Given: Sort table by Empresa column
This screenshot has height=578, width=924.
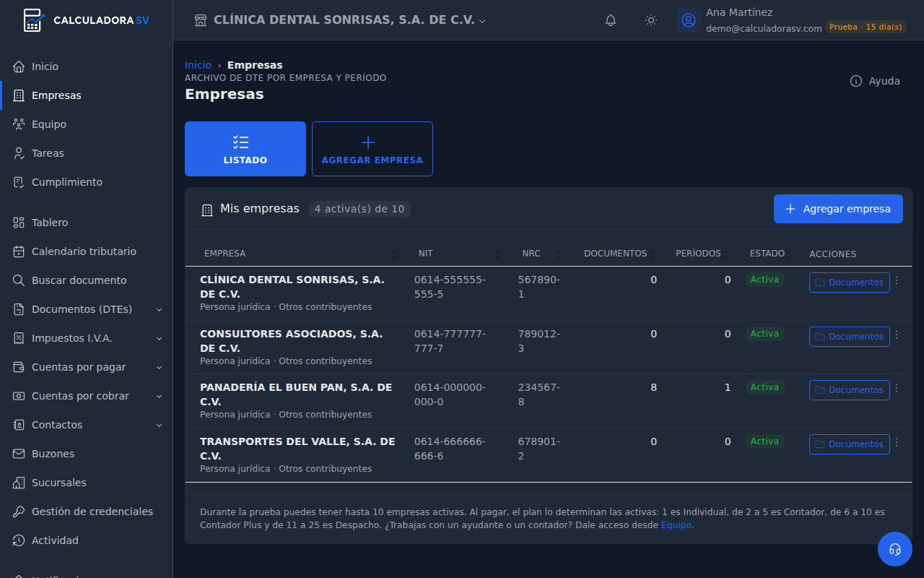Looking at the screenshot, I should point(298,254).
